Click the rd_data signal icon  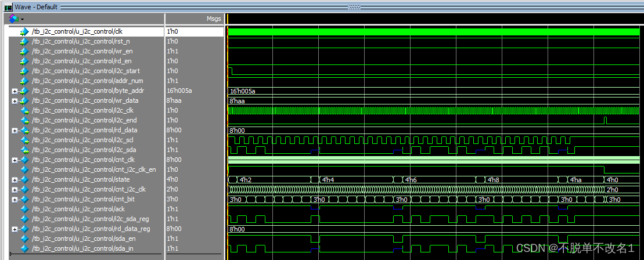tap(24, 130)
